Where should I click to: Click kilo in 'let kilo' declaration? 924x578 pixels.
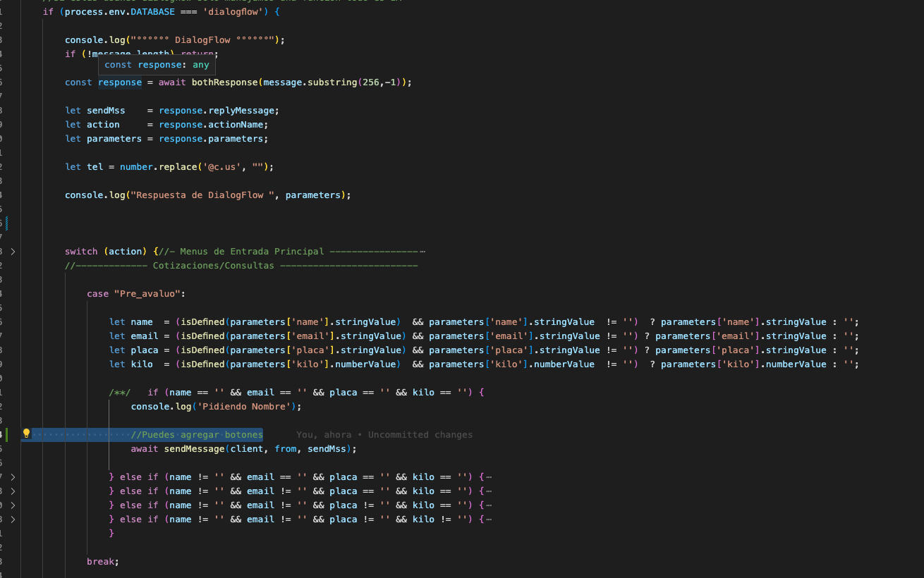[142, 364]
